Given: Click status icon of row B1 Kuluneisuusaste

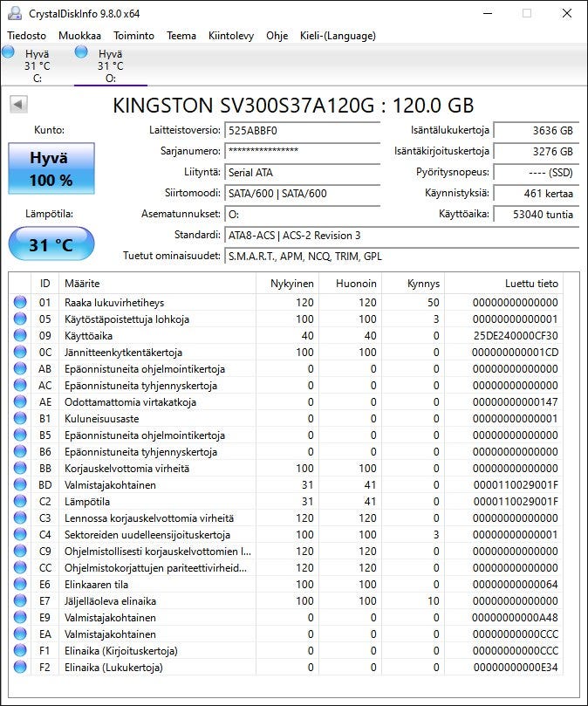Looking at the screenshot, I should coord(20,418).
